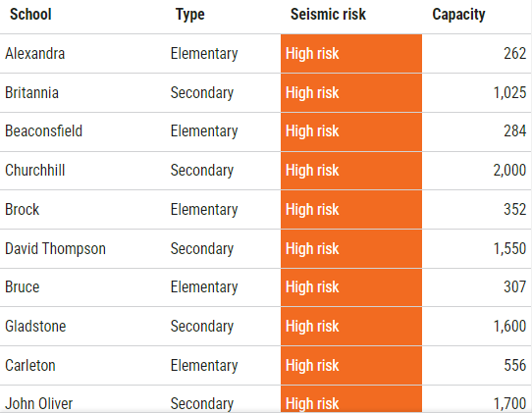Screen dimensions: 532x413
Task: Sort by the Type column header
Action: [x=190, y=15]
